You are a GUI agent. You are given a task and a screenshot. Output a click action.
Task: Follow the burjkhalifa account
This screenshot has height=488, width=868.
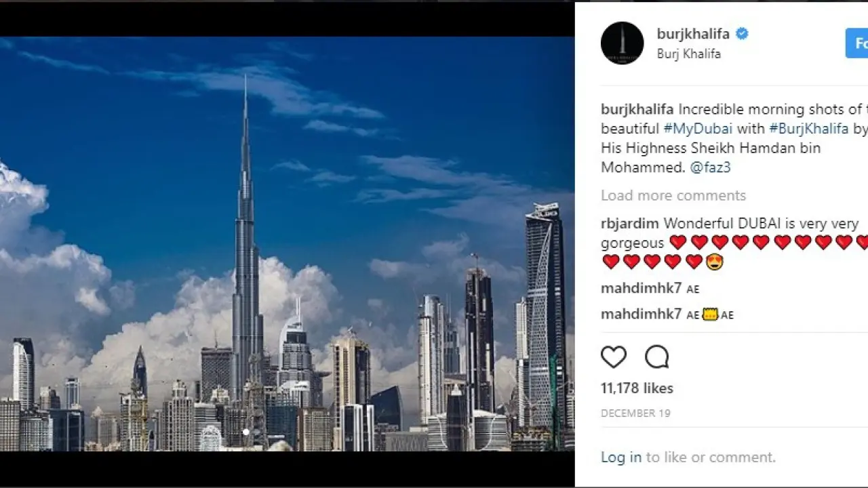[x=856, y=43]
